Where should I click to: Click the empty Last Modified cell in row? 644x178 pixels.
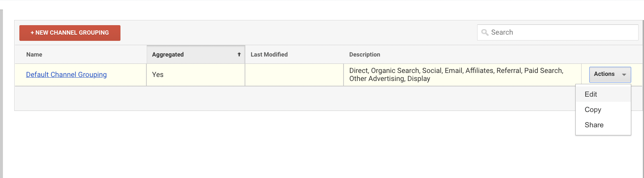294,75
